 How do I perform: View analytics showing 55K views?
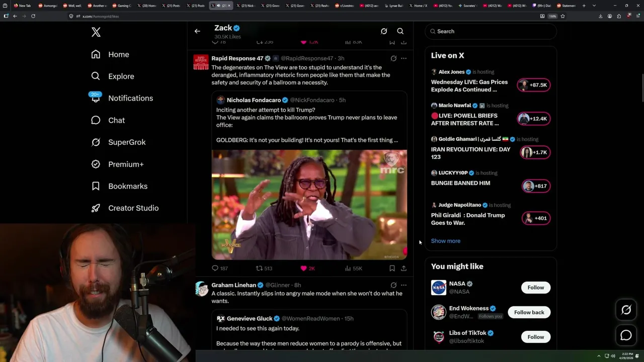pyautogui.click(x=353, y=268)
